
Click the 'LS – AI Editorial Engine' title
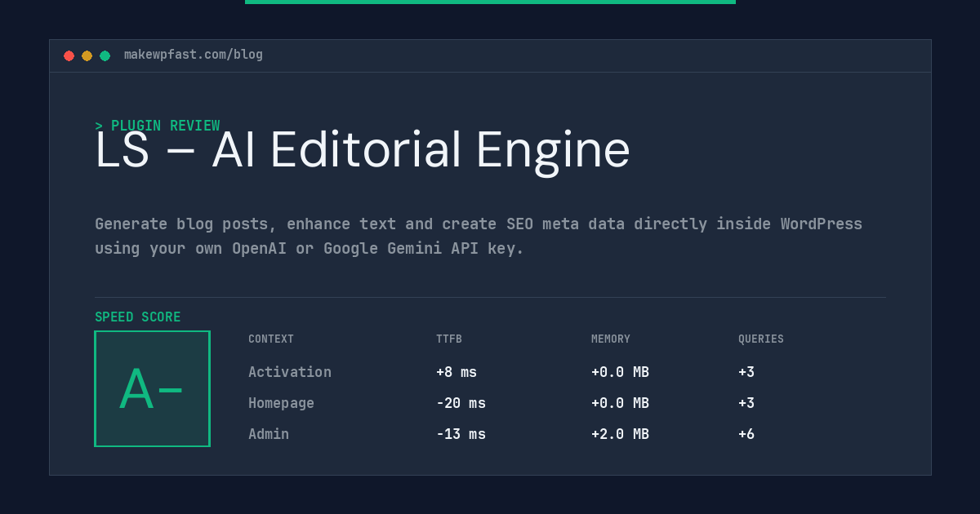click(363, 151)
